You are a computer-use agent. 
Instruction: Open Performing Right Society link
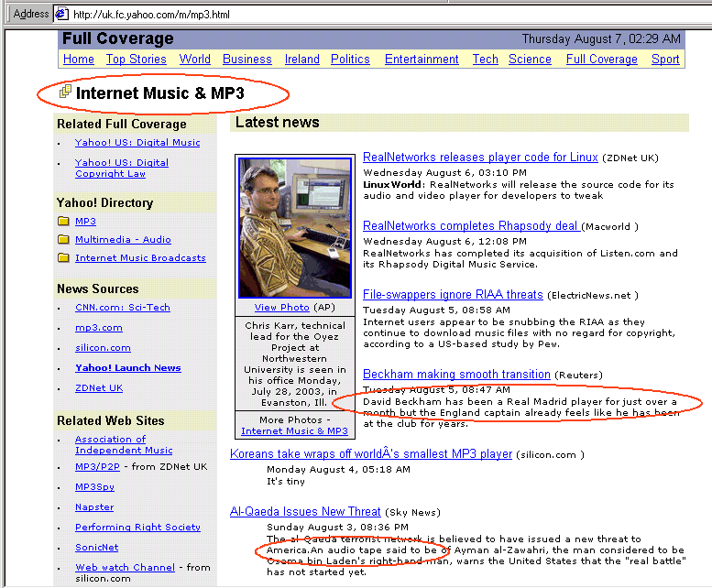(x=137, y=527)
